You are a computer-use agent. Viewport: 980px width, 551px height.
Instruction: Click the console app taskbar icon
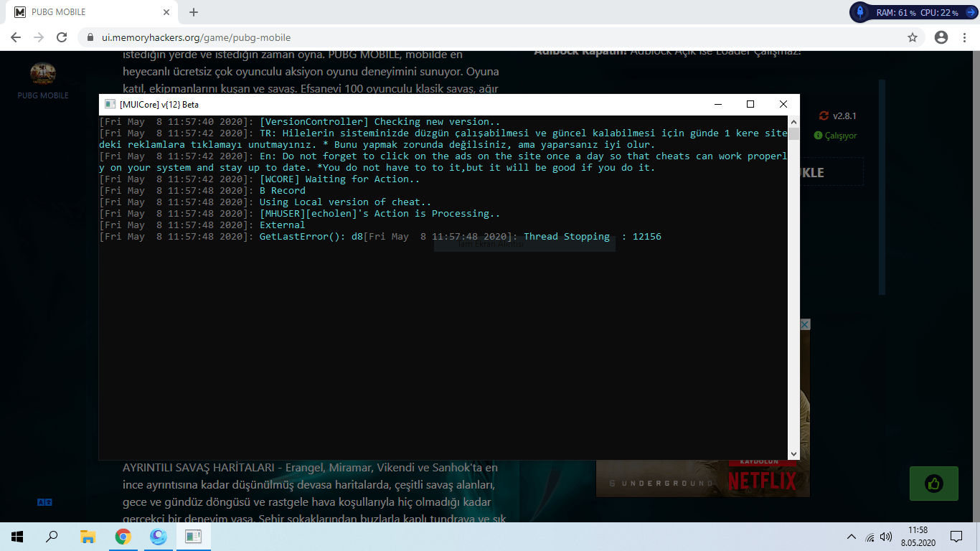194,536
